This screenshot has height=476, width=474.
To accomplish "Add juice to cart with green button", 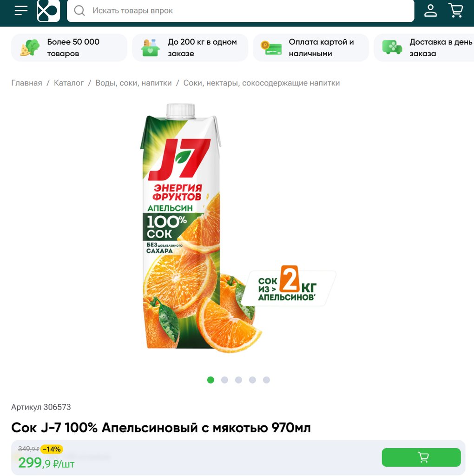I will (421, 457).
